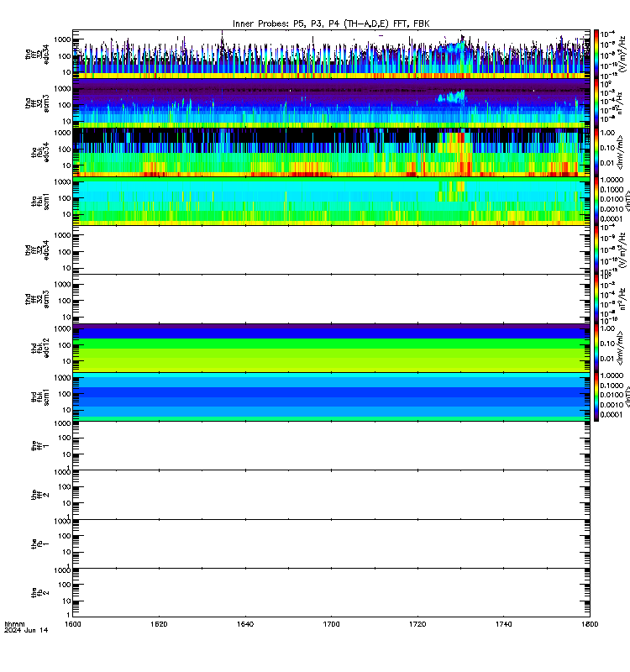Click the thd fbk edc12 banded panel
This screenshot has width=630, height=672.
331,348
